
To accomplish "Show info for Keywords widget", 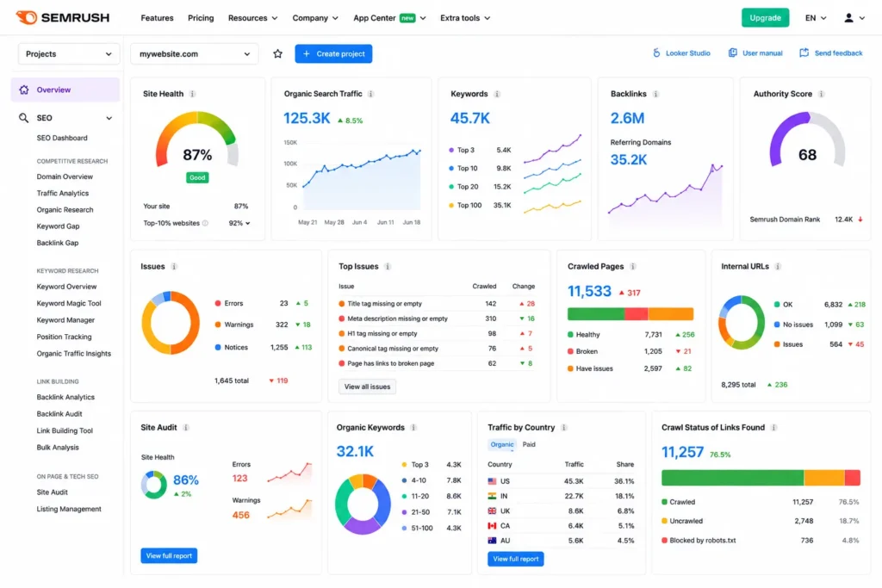I will click(x=497, y=94).
